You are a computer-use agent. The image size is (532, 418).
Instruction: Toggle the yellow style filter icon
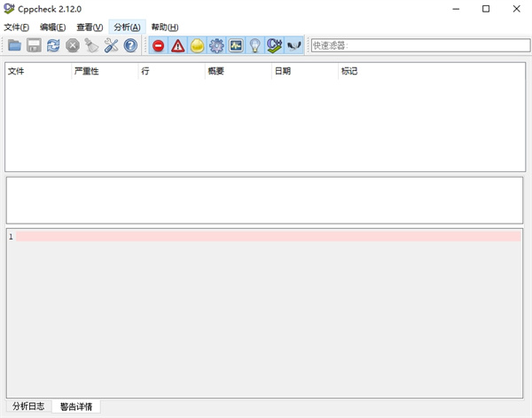click(197, 45)
